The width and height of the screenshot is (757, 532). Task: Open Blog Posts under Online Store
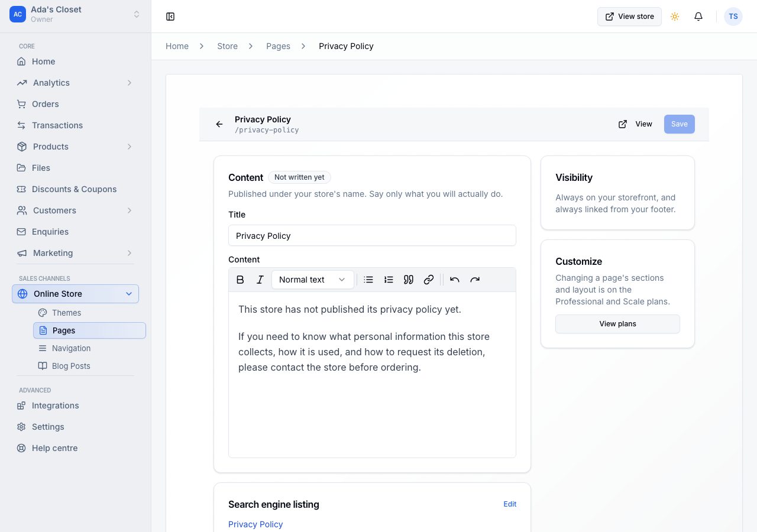tap(89, 366)
